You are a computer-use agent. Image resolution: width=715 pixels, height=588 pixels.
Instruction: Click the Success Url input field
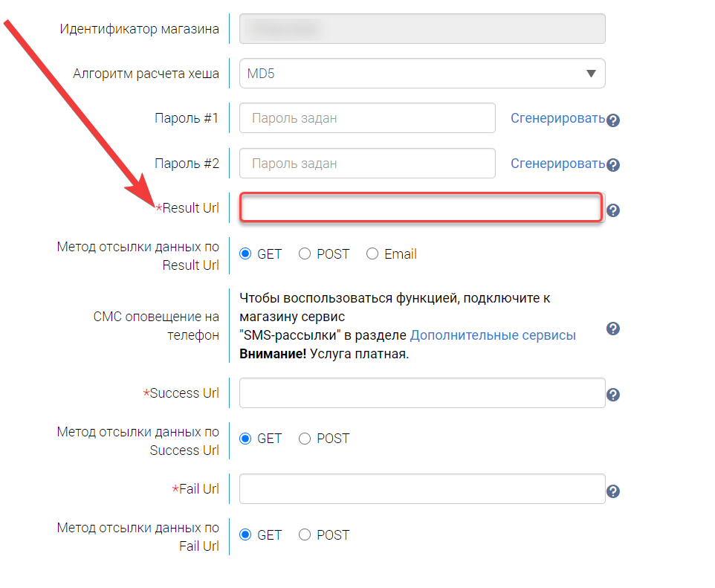click(x=422, y=393)
